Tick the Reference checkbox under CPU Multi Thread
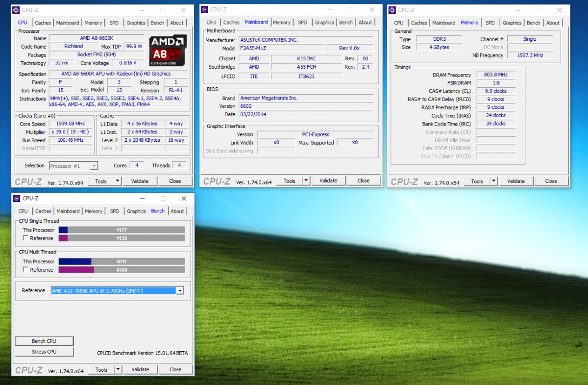This screenshot has height=385, width=588. pyautogui.click(x=25, y=270)
